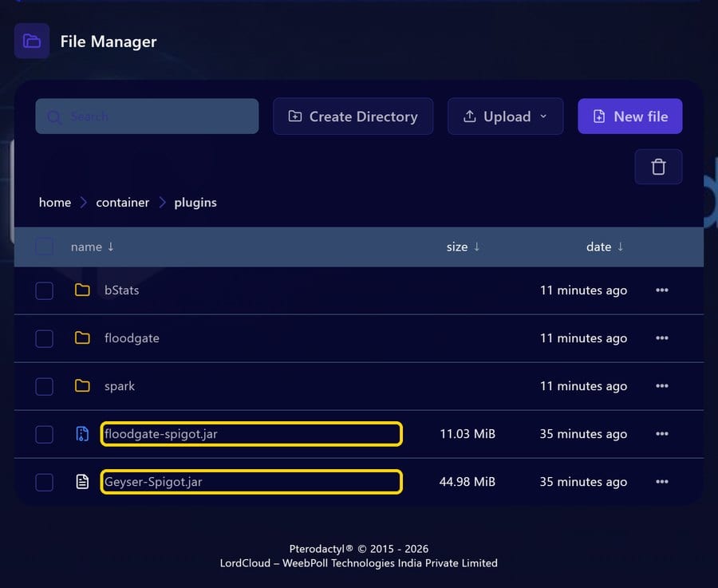Go to the container breadcrumb
The height and width of the screenshot is (588, 718).
coord(123,203)
